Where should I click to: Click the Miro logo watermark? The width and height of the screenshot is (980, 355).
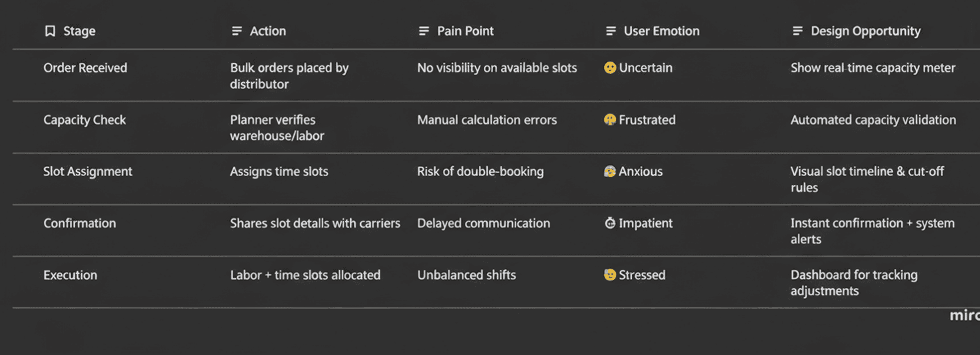(x=965, y=315)
